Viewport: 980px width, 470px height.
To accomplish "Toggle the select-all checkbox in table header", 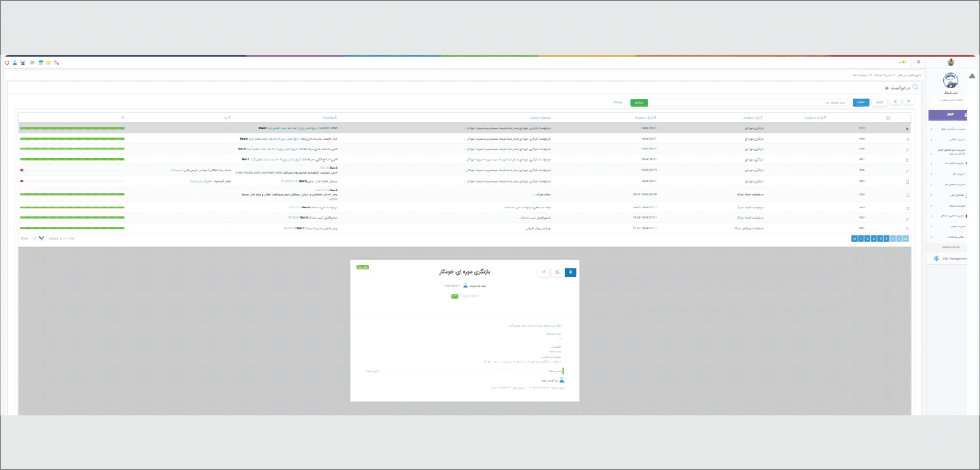I will tap(888, 118).
